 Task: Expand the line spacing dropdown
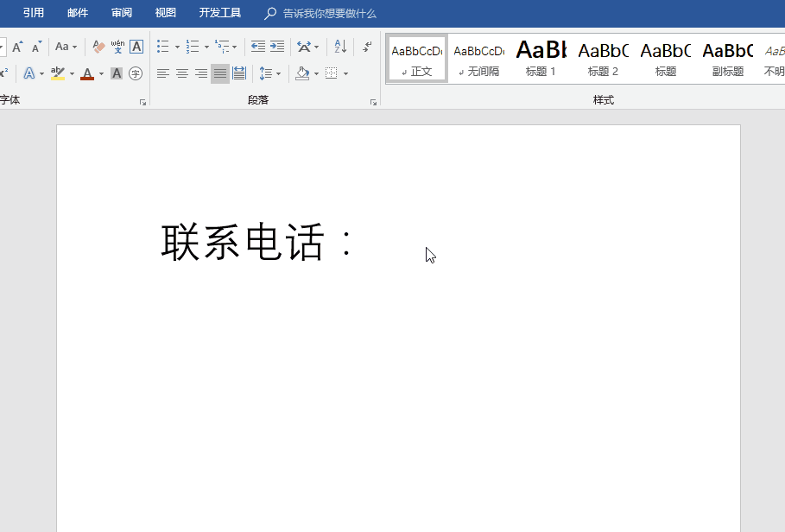(278, 73)
